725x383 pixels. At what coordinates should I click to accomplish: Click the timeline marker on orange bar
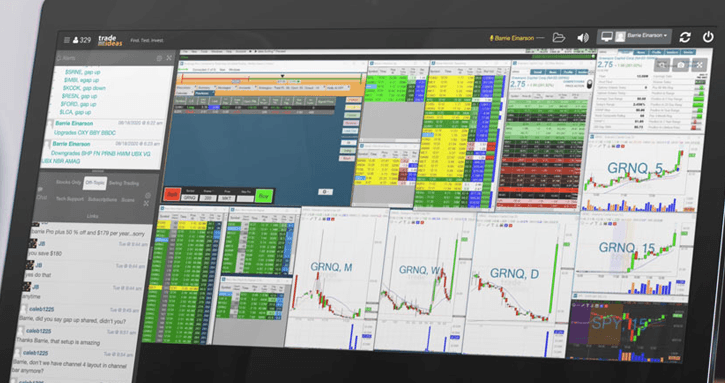coord(282,76)
